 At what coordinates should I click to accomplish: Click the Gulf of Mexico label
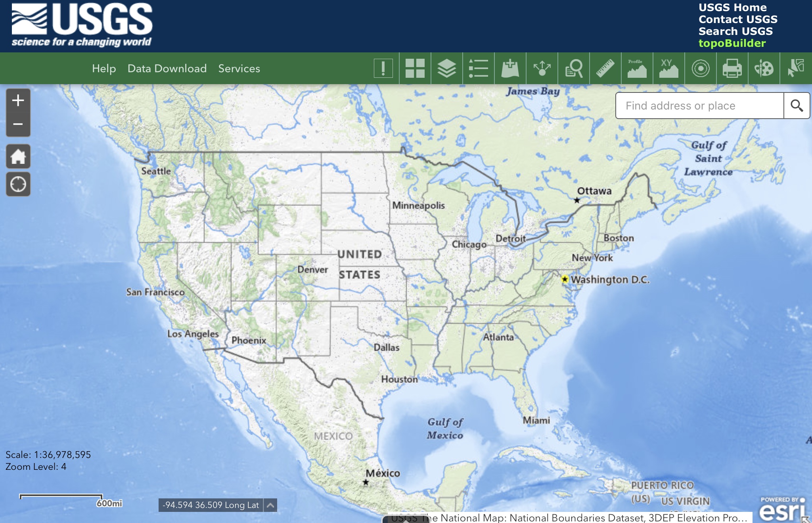445,429
